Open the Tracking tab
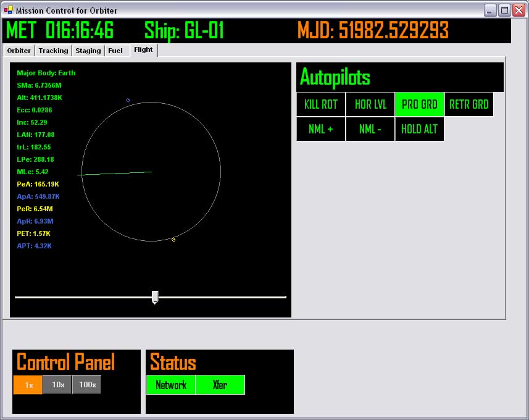This screenshot has width=529, height=420. (53, 51)
